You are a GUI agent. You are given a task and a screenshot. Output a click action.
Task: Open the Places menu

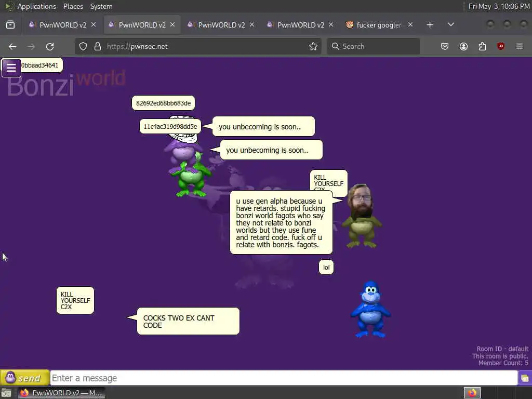(x=73, y=6)
